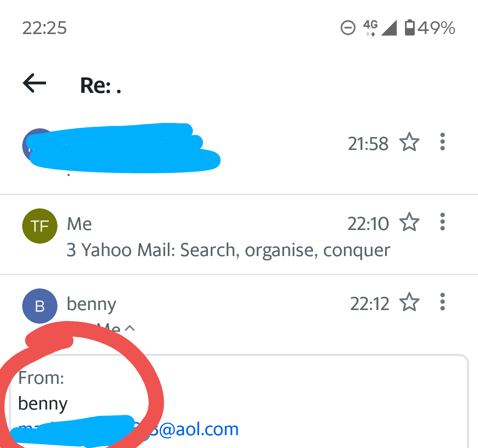Tap the From details box name benny
Screen dimensions: 478x448
coord(43,403)
